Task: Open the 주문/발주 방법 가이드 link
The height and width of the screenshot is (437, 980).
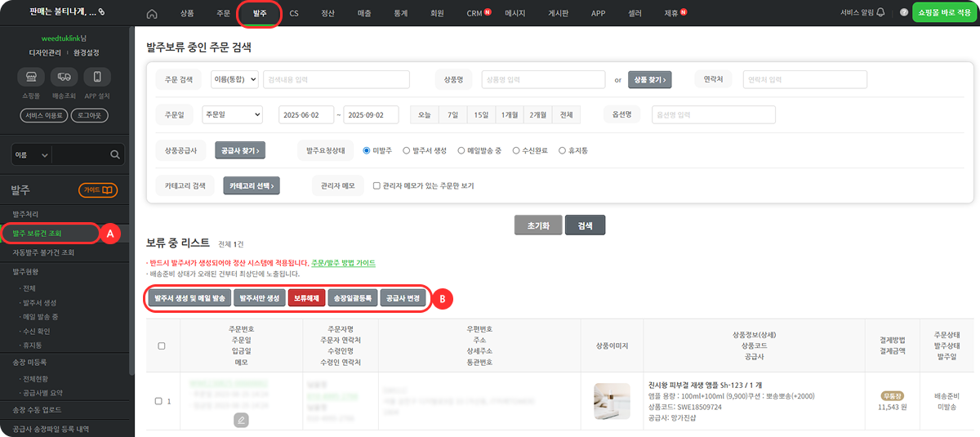Action: coord(344,263)
